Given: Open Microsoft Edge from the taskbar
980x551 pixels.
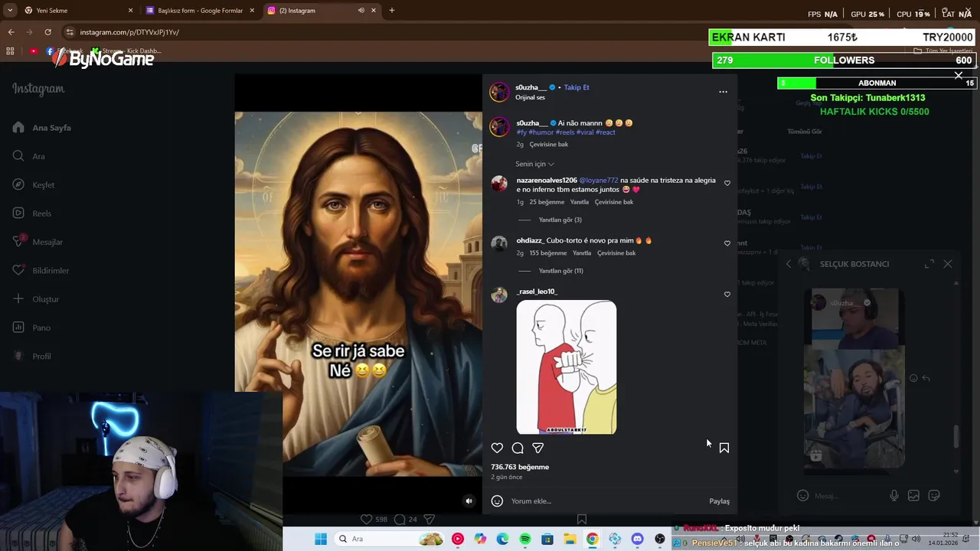Looking at the screenshot, I should pyautogui.click(x=502, y=540).
